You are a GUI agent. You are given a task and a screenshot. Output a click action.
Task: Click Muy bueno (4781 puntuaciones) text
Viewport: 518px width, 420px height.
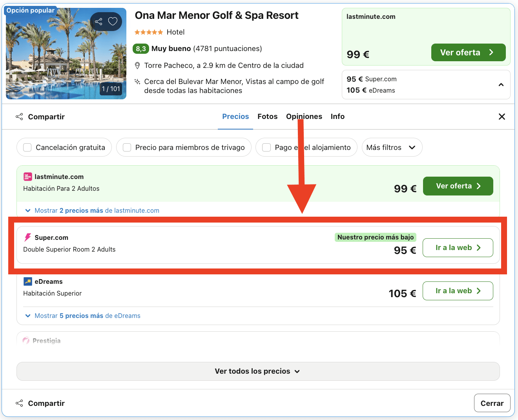(207, 49)
